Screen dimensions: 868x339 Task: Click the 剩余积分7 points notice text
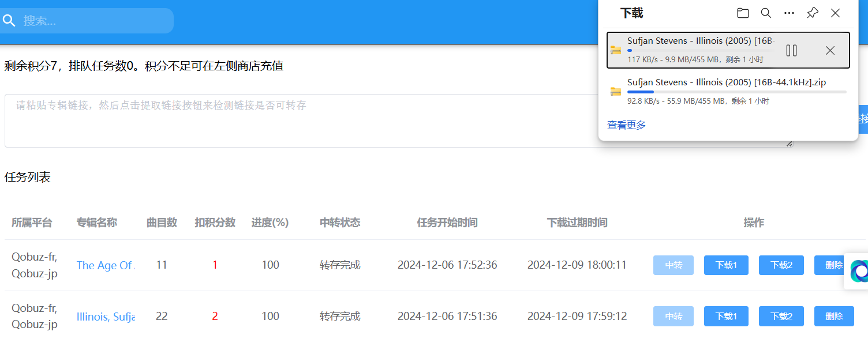click(144, 66)
